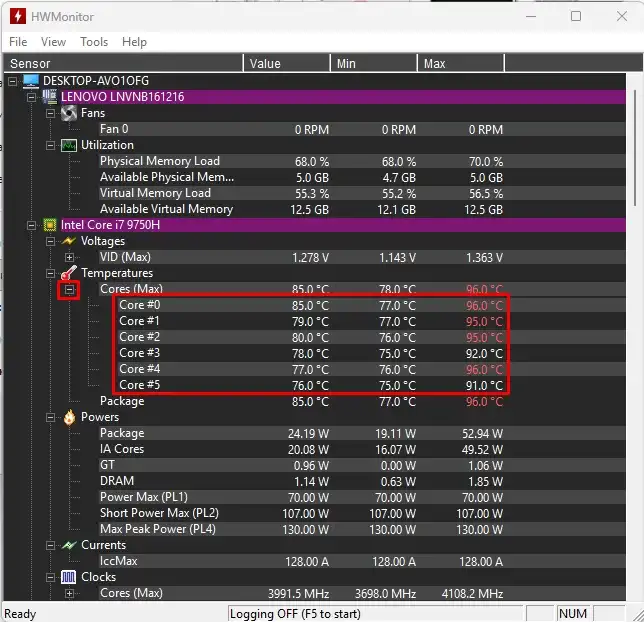Open the File menu
Image resolution: width=644 pixels, height=622 pixels.
point(18,42)
